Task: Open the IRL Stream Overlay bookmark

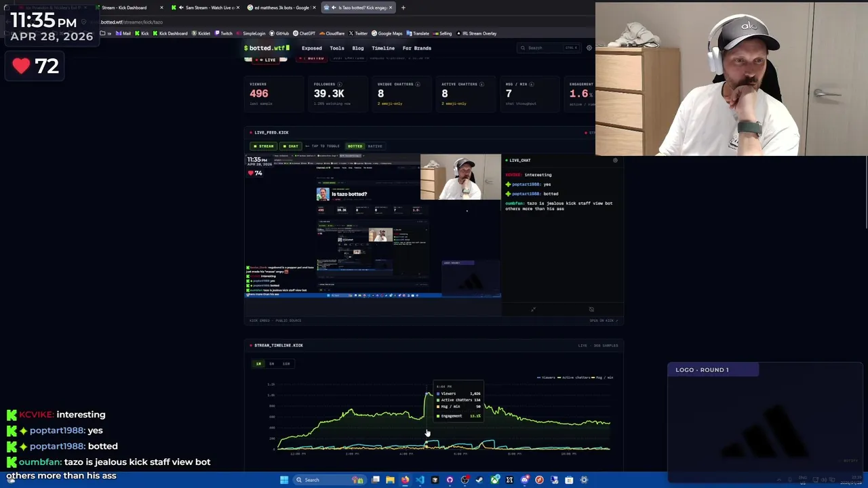Action: coord(477,33)
